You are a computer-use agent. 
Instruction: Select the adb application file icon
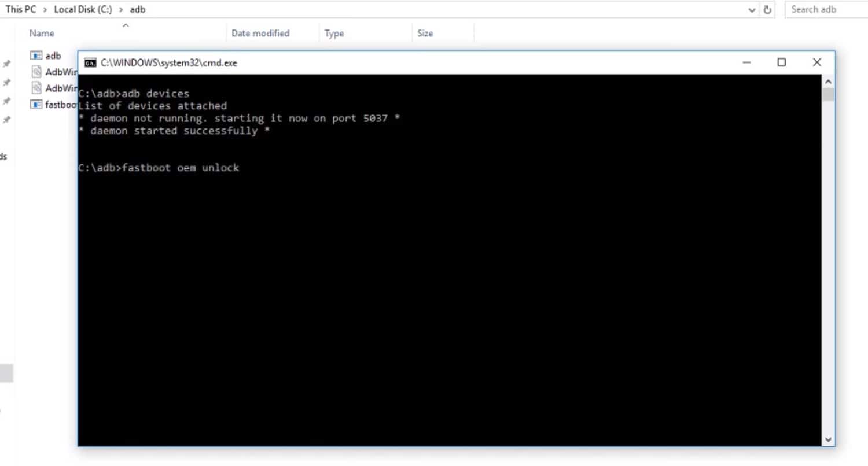coord(36,56)
